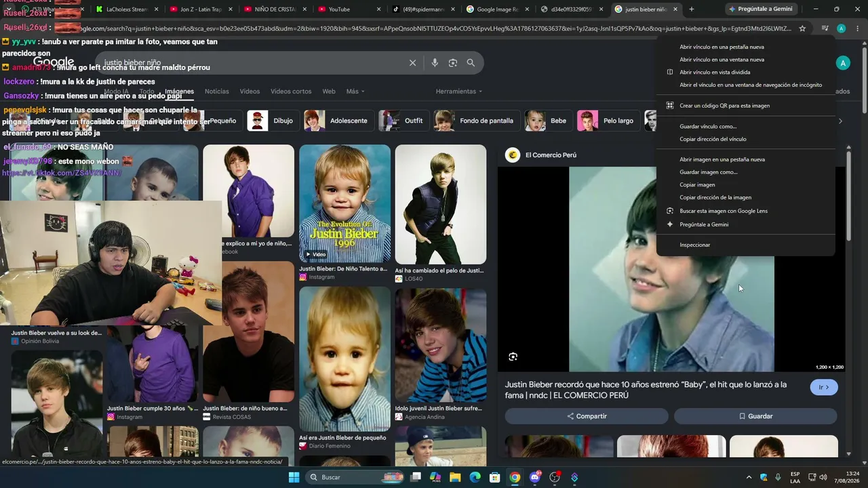Select 'Pregúntale a Gemini' in the context menu
868x488 pixels.
(x=746, y=224)
